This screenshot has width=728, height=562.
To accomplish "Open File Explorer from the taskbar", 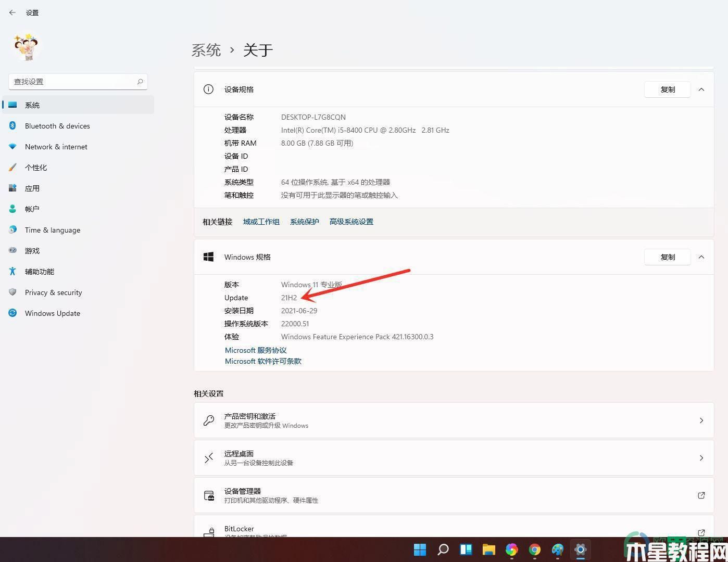I will pyautogui.click(x=488, y=550).
